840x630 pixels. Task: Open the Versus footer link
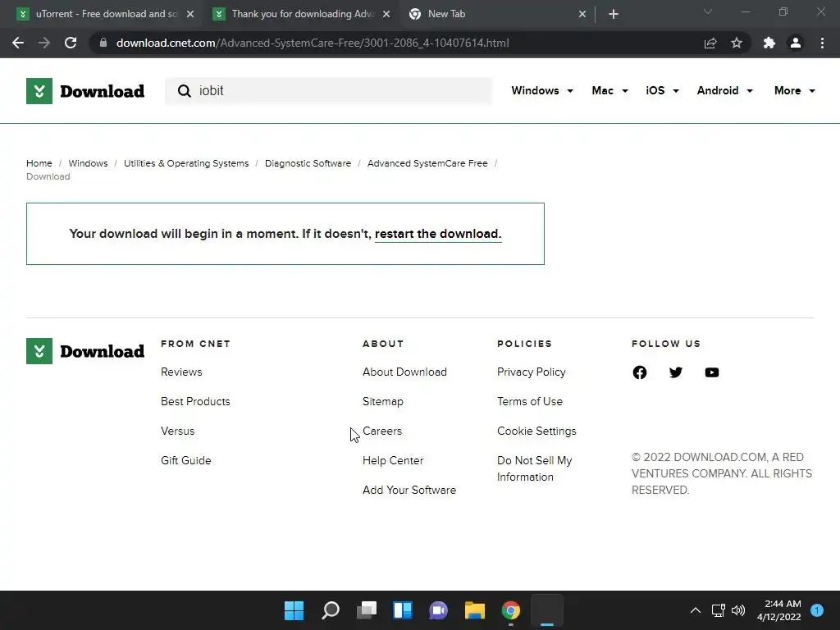pos(177,431)
